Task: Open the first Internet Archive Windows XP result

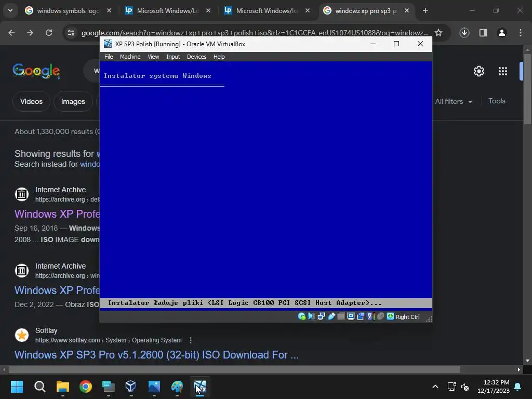Action: [57, 214]
